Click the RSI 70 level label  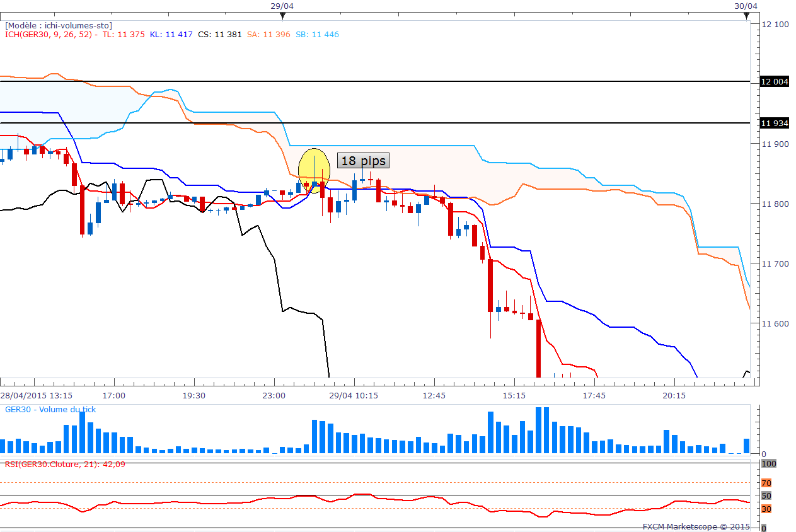pyautogui.click(x=766, y=483)
